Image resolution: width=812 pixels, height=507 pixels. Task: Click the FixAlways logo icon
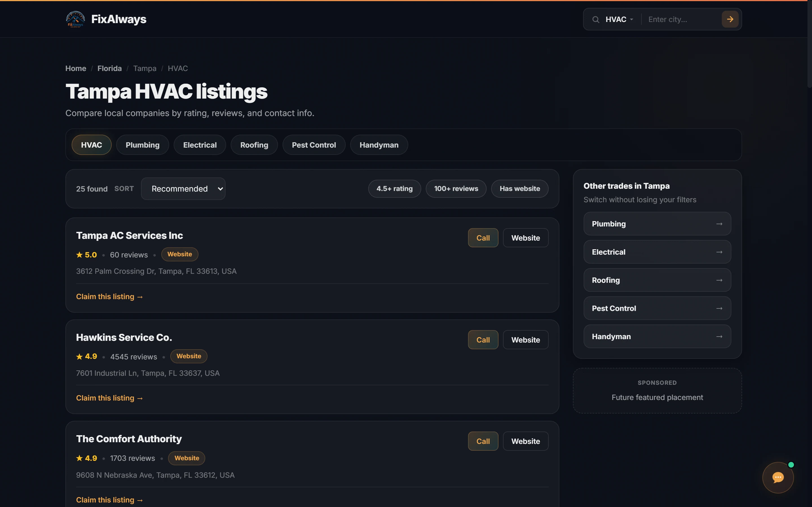[75, 19]
